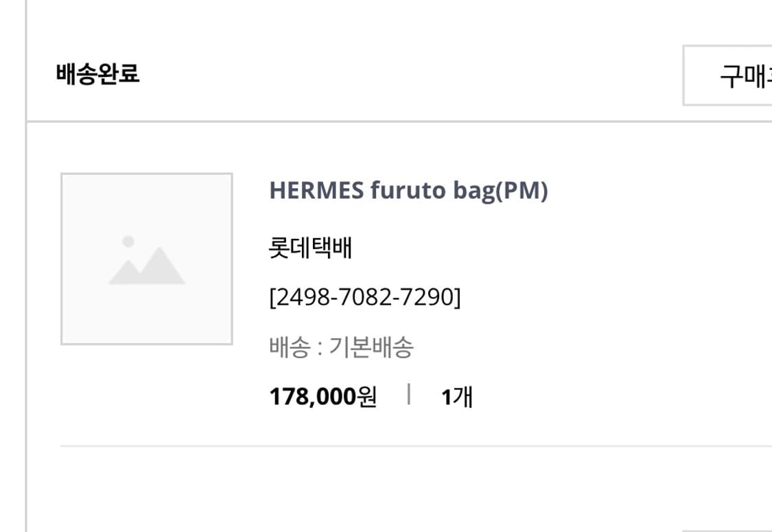Select the 원 currency suffix beside the price

(367, 395)
